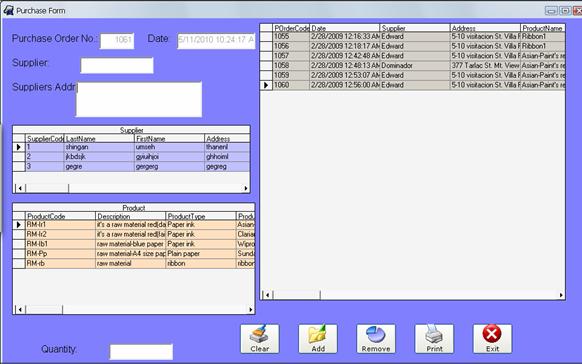582x364 pixels.
Task: Click the SupplierCode column header
Action: [x=45, y=139]
